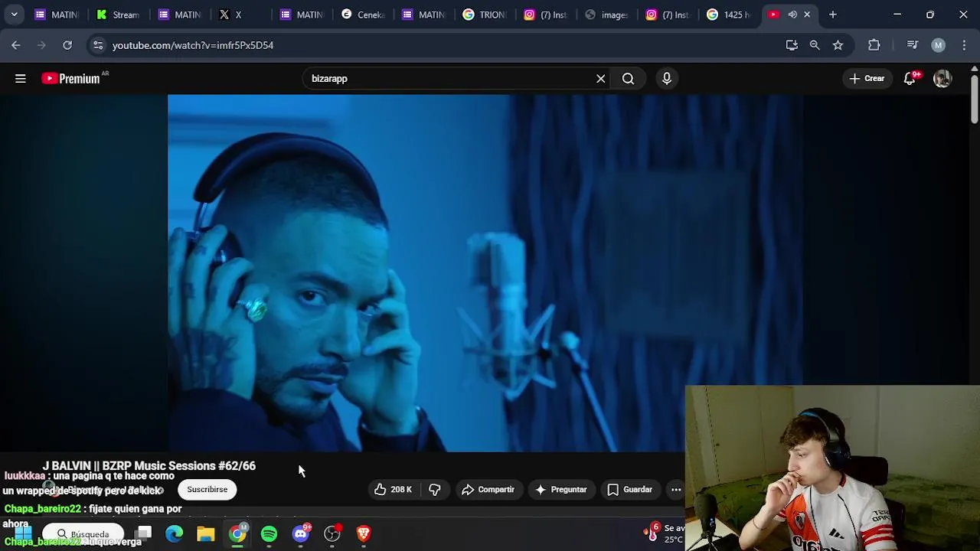View site information icon in address bar
Viewport: 980px width, 551px height.
[x=98, y=45]
